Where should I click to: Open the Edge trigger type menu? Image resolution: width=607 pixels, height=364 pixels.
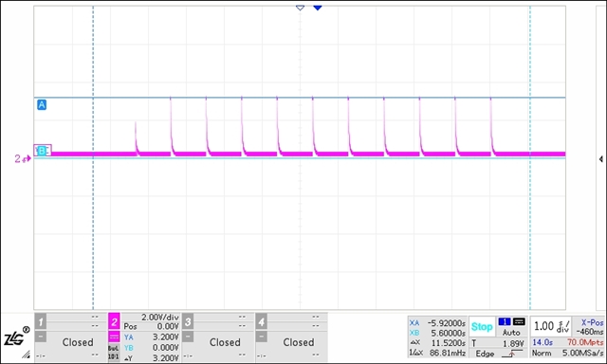click(485, 354)
